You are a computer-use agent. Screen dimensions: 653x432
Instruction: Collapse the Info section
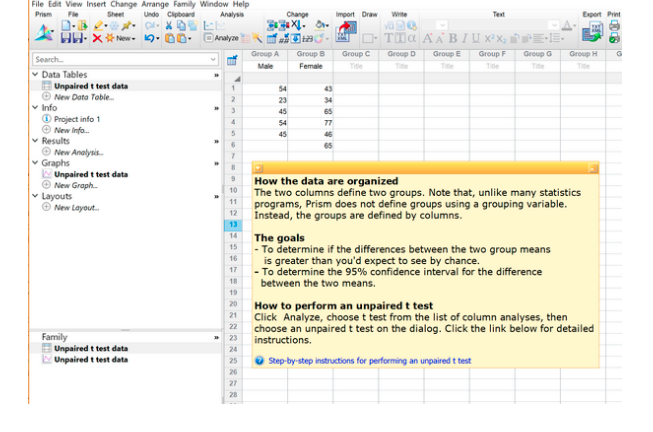(35, 107)
